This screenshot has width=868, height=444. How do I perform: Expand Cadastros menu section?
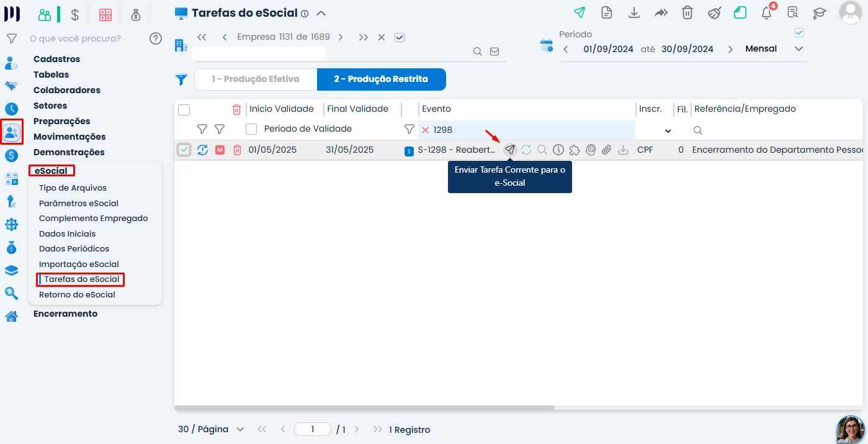(x=57, y=59)
